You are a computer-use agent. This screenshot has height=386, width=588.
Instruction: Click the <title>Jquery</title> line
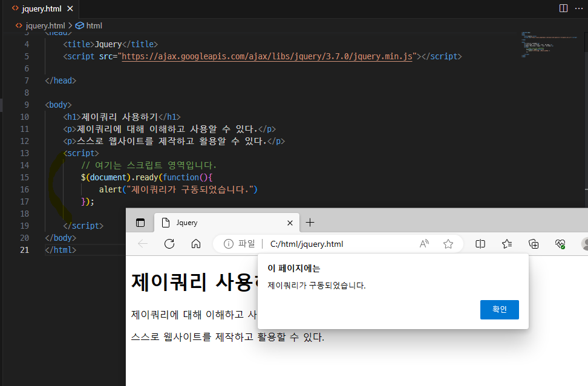click(x=110, y=44)
